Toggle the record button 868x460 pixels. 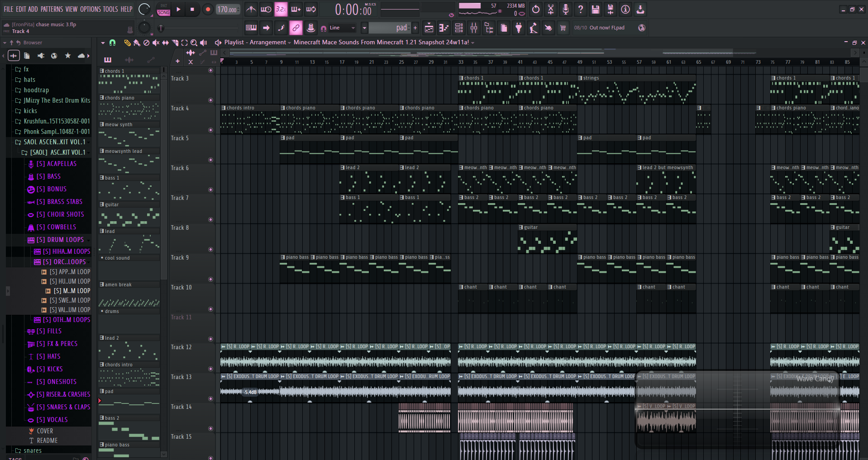tap(208, 9)
